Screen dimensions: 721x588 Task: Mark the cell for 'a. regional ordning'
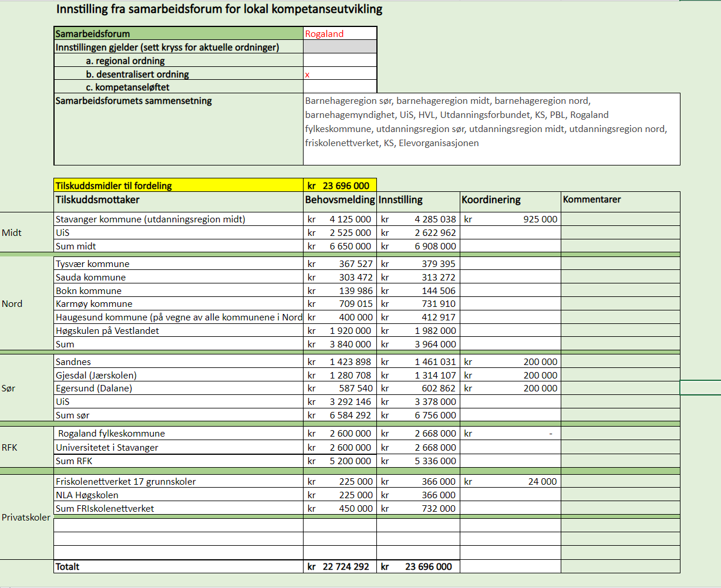coord(339,60)
